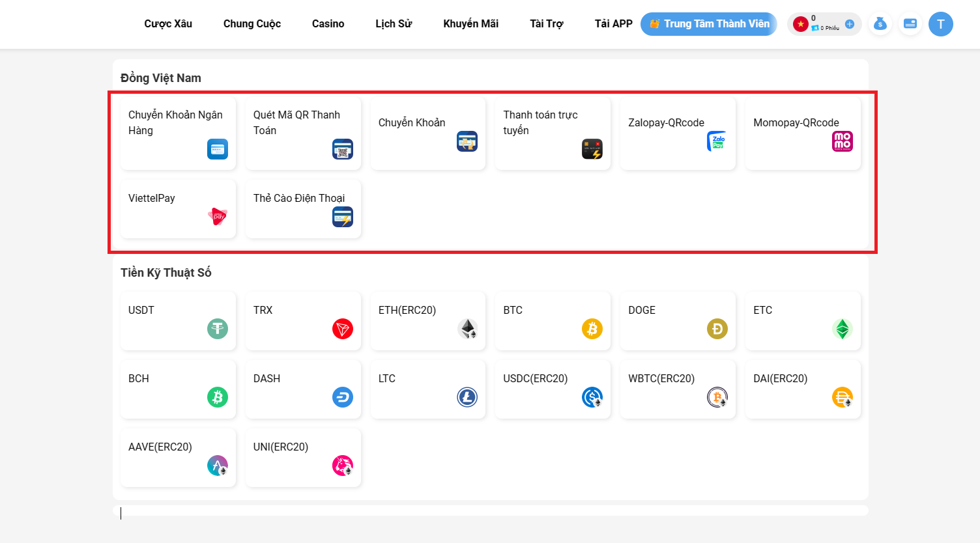Open the Lịch Sử menu item
The image size is (980, 543).
click(394, 24)
